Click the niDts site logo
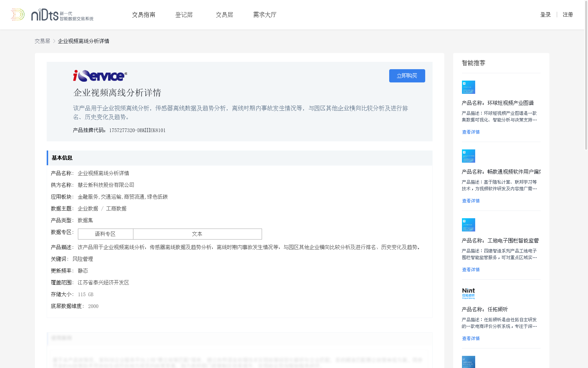588x368 pixels. pos(52,15)
